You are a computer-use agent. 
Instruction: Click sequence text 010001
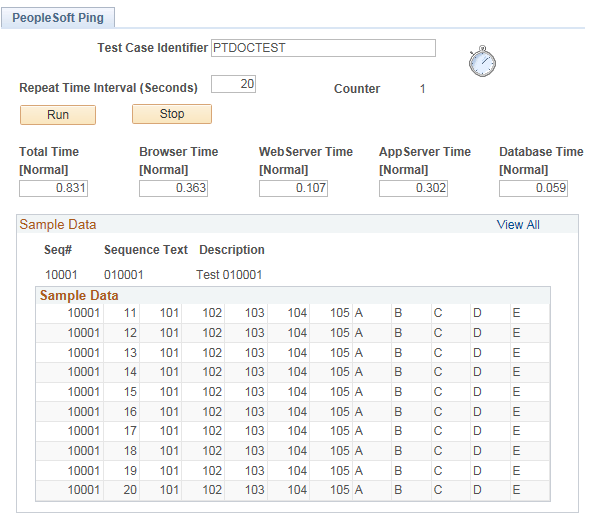(123, 275)
